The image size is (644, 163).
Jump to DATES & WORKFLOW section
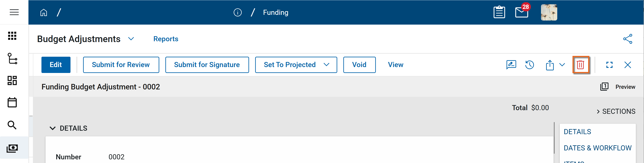click(x=597, y=148)
